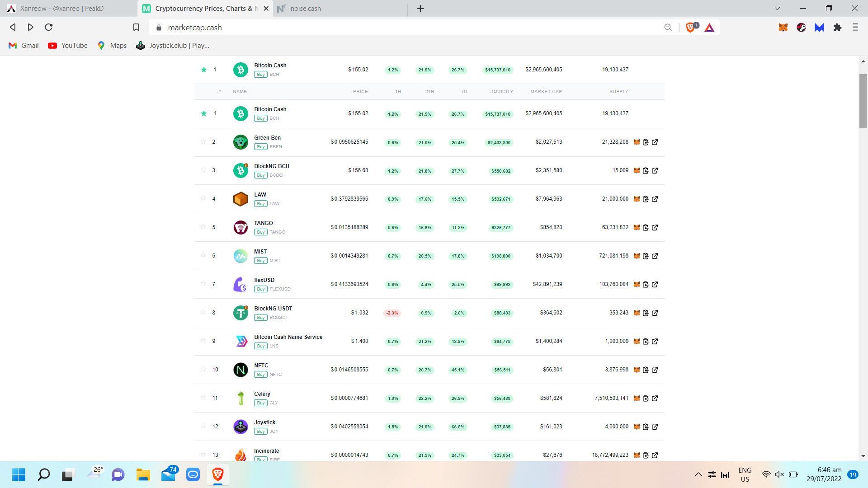Open external link icon for Green Ben
This screenshot has height=488, width=868.
[x=655, y=142]
